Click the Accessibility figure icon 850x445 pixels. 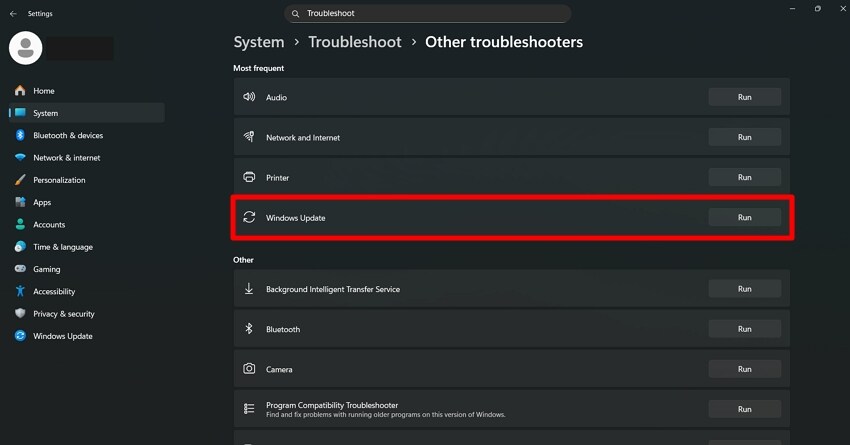(x=20, y=291)
